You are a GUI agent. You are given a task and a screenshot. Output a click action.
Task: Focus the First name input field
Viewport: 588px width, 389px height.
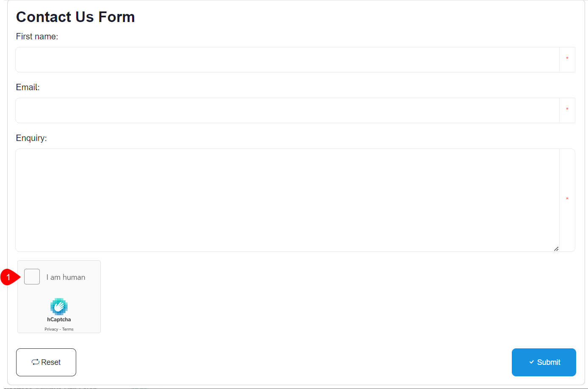(287, 60)
